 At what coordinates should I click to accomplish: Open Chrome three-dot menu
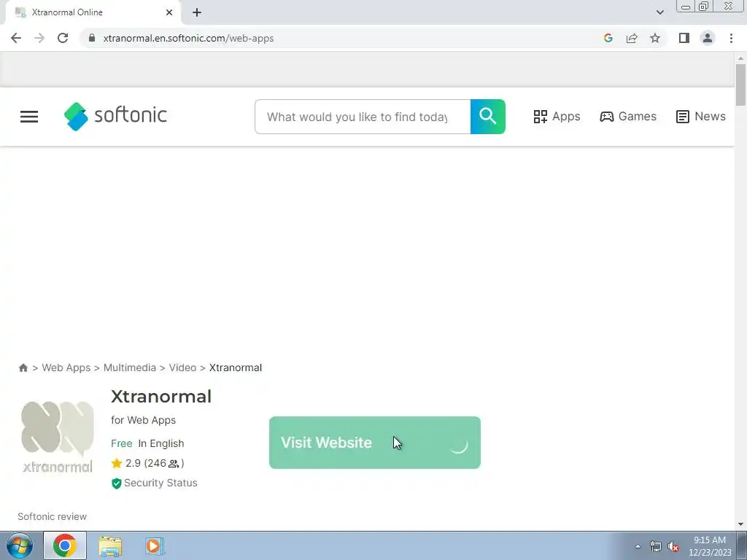pos(731,38)
